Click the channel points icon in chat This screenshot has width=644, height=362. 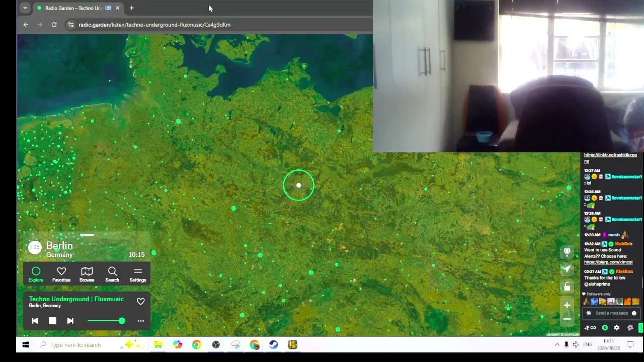[590, 328]
